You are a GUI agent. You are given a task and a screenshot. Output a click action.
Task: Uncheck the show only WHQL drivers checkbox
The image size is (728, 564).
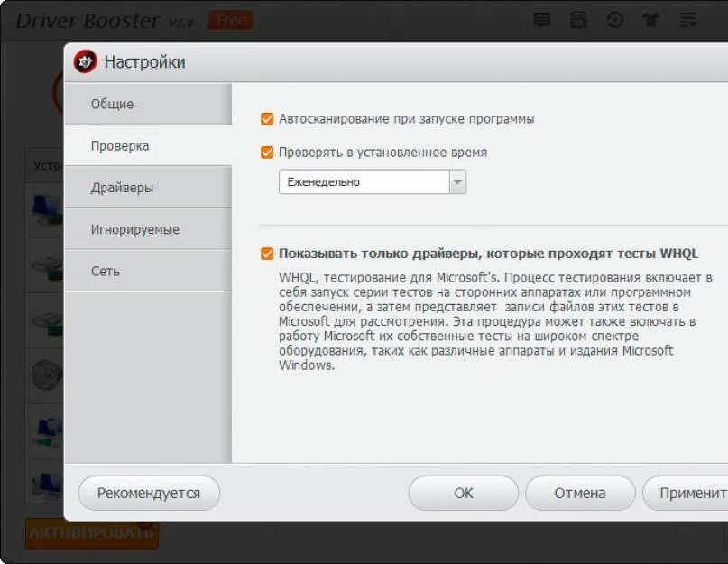pos(267,254)
